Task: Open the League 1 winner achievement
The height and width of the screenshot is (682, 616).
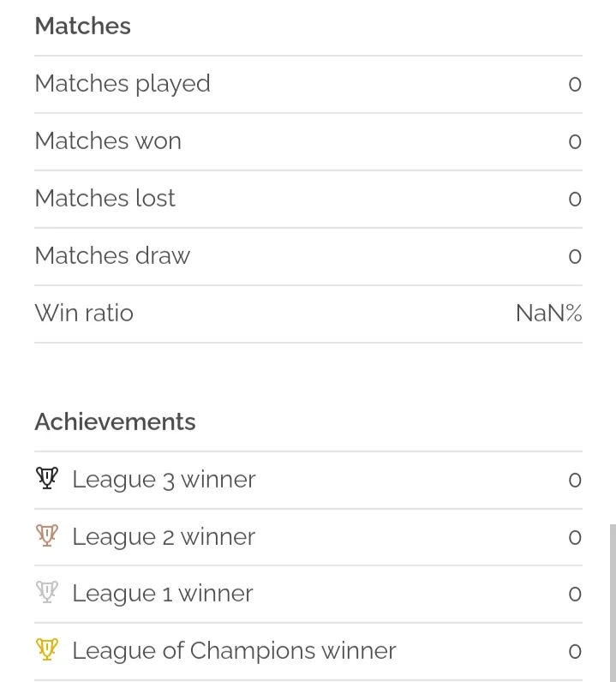Action: coord(308,594)
